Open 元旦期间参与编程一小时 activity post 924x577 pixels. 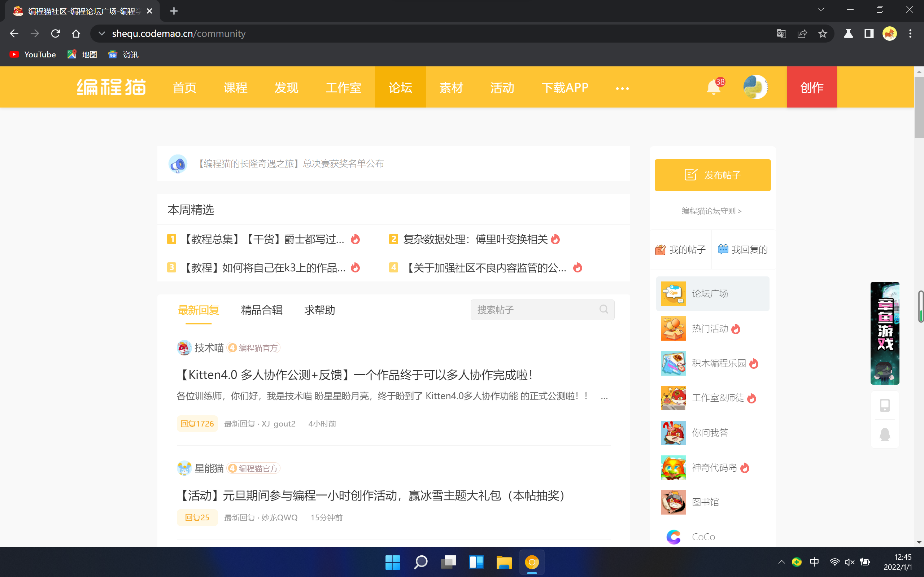click(x=371, y=495)
